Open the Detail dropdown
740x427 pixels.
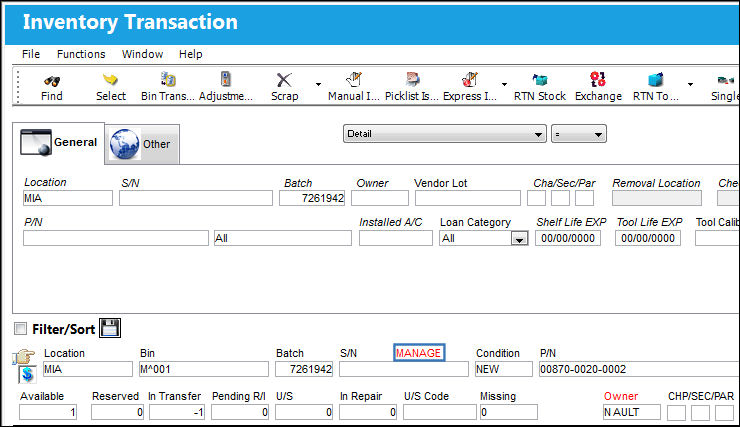(445, 134)
